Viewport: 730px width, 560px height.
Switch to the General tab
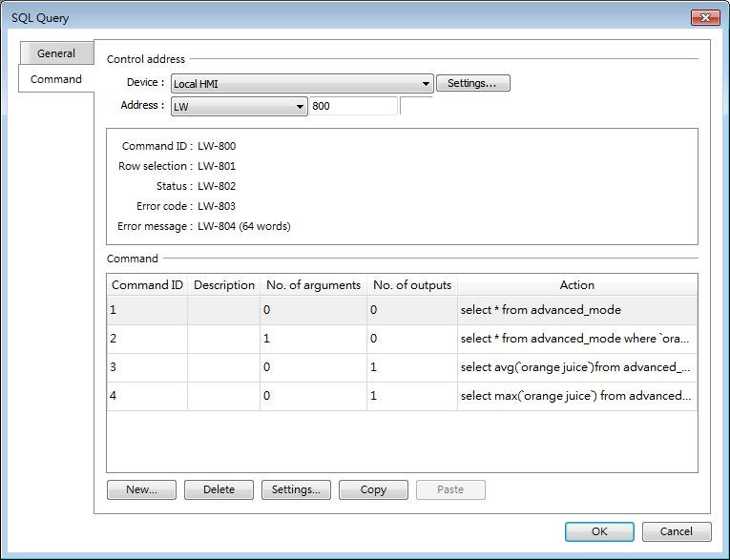point(56,53)
